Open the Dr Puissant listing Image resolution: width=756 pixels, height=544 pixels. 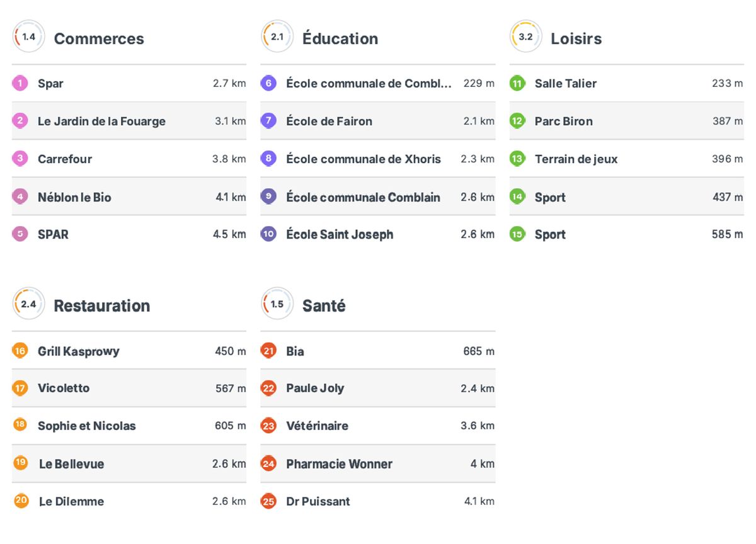coord(378,501)
